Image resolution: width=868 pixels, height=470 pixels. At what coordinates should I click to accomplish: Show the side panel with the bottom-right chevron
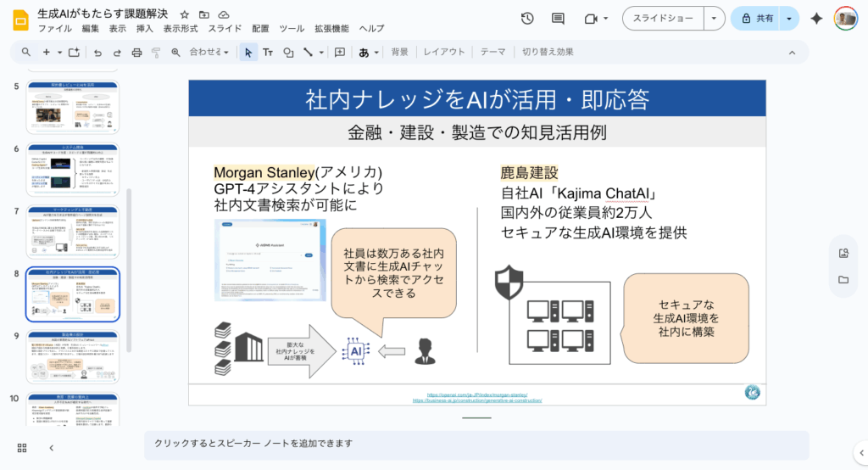(x=861, y=453)
